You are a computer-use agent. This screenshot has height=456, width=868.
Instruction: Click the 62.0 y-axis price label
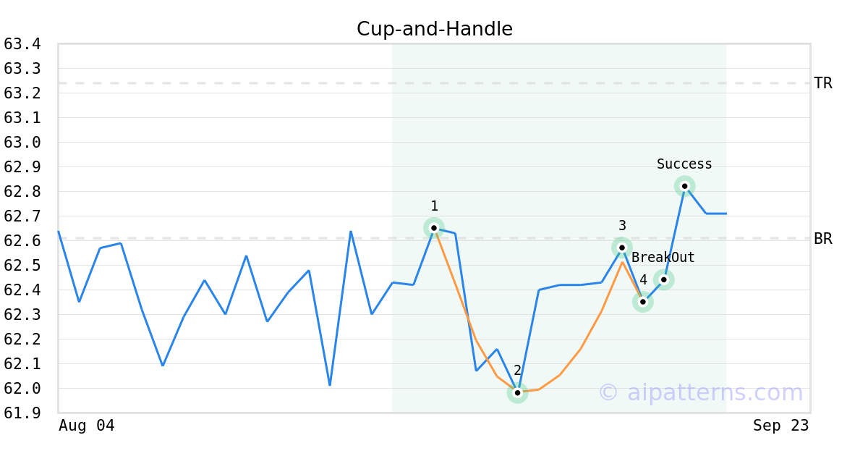(22, 389)
